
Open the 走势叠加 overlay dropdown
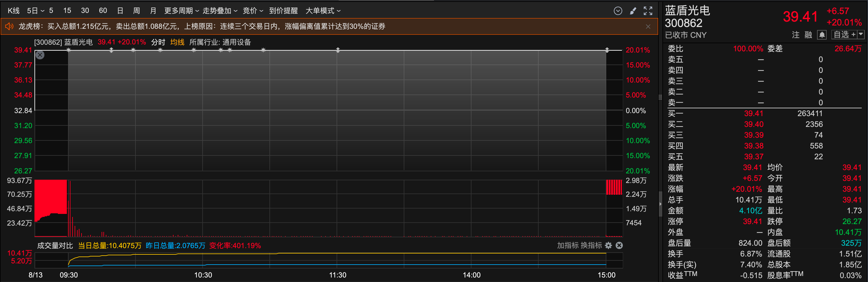click(x=220, y=11)
